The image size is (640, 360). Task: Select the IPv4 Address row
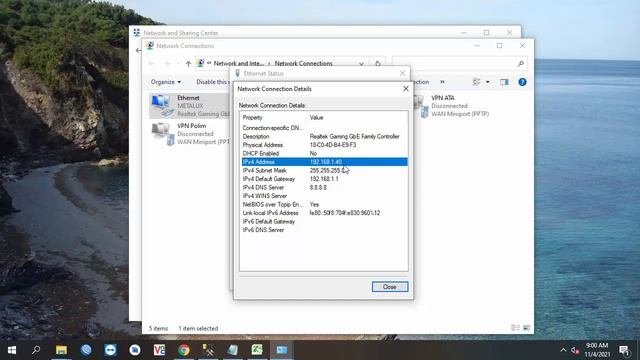click(324, 162)
